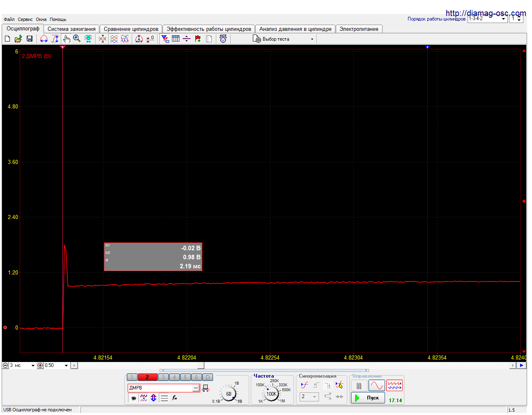Image resolution: width=532 pixels, height=415 pixels.
Task: Click overlapping sine waves icon
Action: click(125, 39)
